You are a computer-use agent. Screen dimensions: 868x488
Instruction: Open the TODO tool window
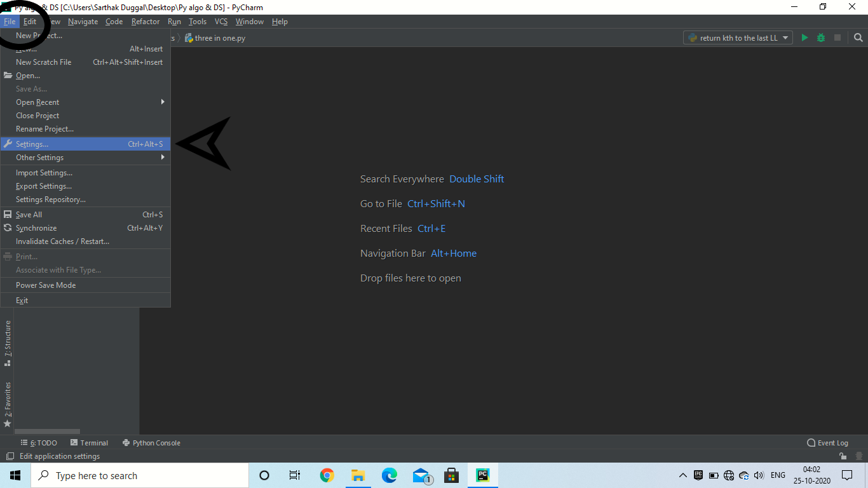pos(39,443)
